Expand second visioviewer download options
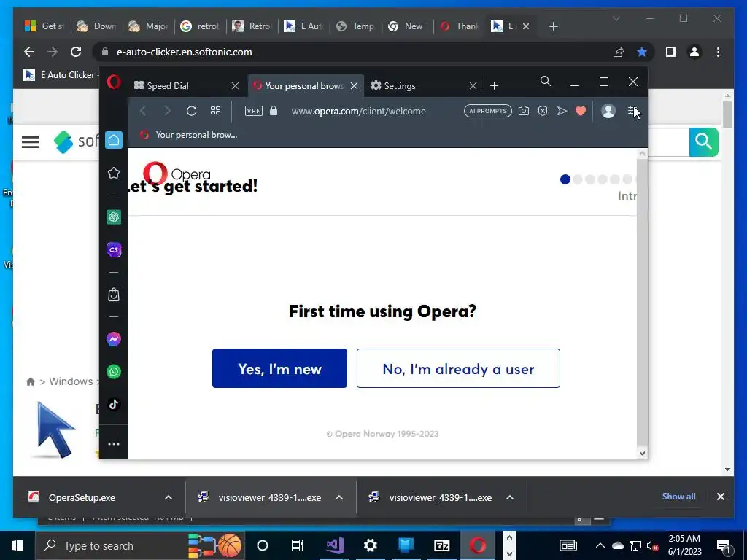The image size is (747, 560). click(509, 497)
